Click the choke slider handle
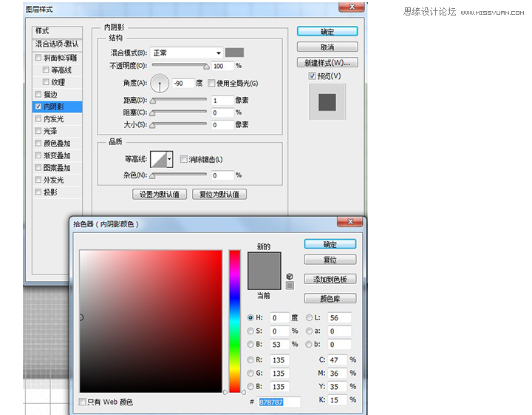 point(153,113)
